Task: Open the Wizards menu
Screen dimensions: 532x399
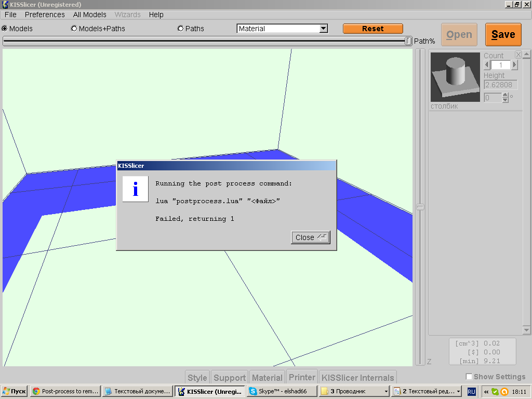Action: [x=128, y=15]
